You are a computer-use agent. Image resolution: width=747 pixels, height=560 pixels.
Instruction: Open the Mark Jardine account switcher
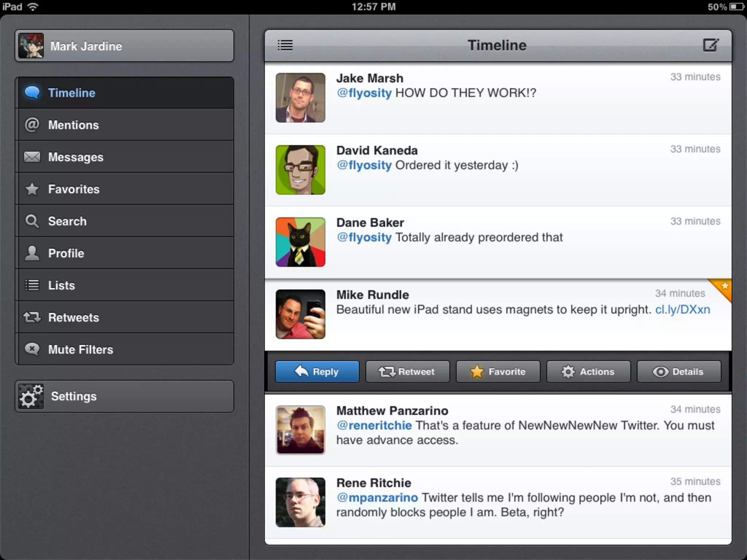tap(124, 46)
